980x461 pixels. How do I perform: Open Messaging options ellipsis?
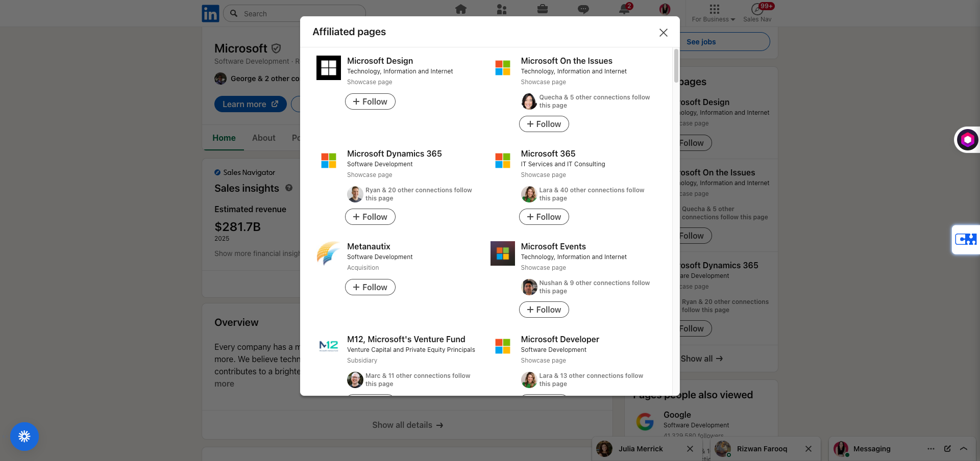[x=931, y=449]
